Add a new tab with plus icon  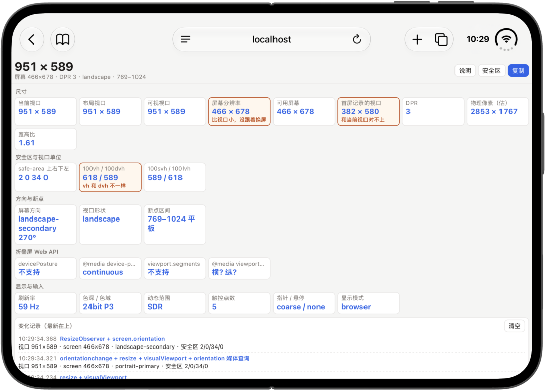coord(417,39)
